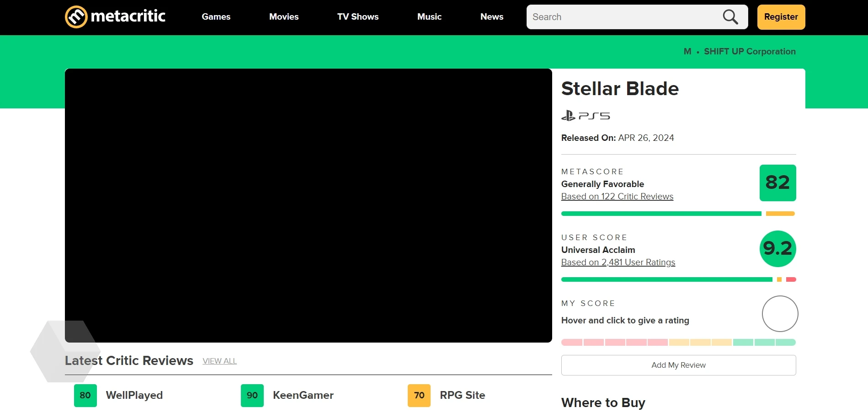Click the Where to Buy heading
868x413 pixels.
point(603,402)
